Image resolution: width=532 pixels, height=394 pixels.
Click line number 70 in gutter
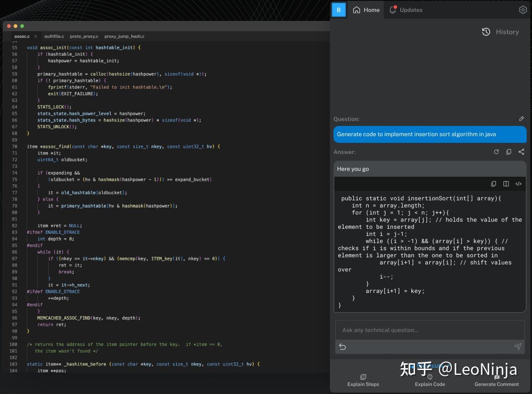[x=15, y=146]
